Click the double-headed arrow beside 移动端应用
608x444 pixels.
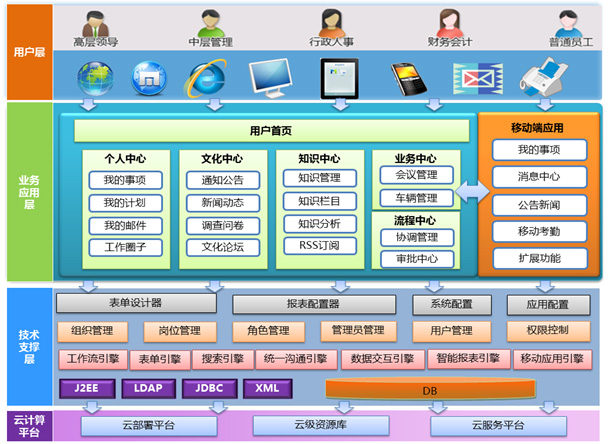(x=472, y=191)
